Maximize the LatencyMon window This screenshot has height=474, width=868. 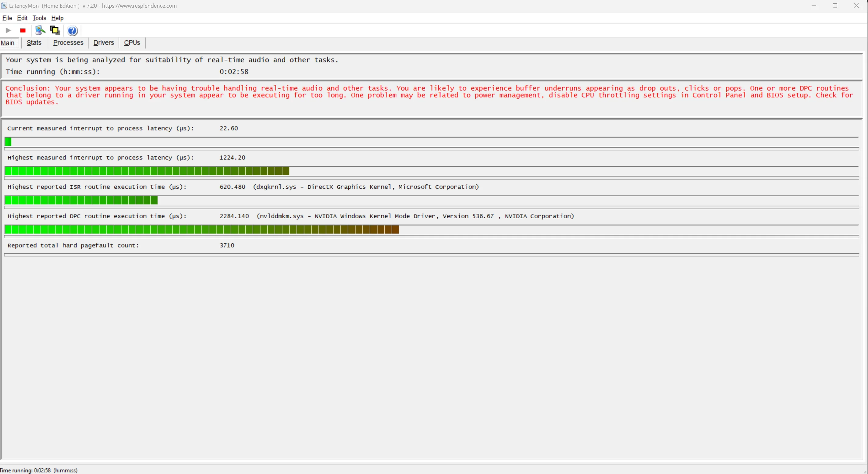pos(835,6)
